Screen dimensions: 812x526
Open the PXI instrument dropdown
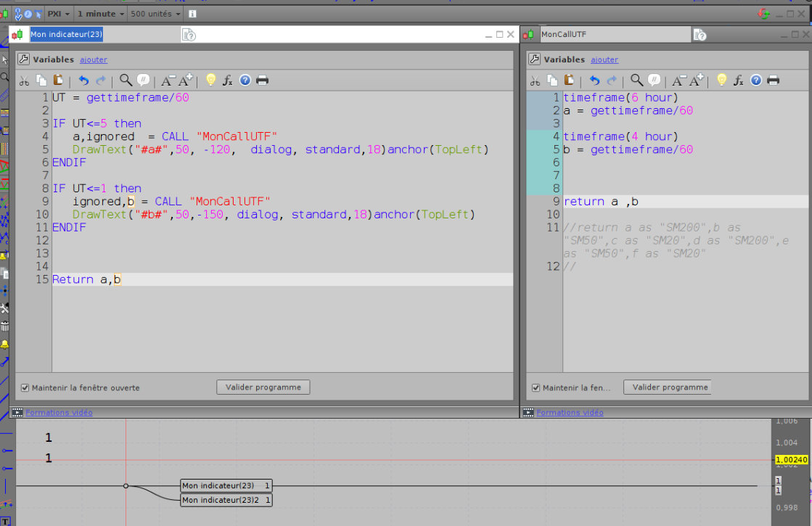[x=58, y=14]
